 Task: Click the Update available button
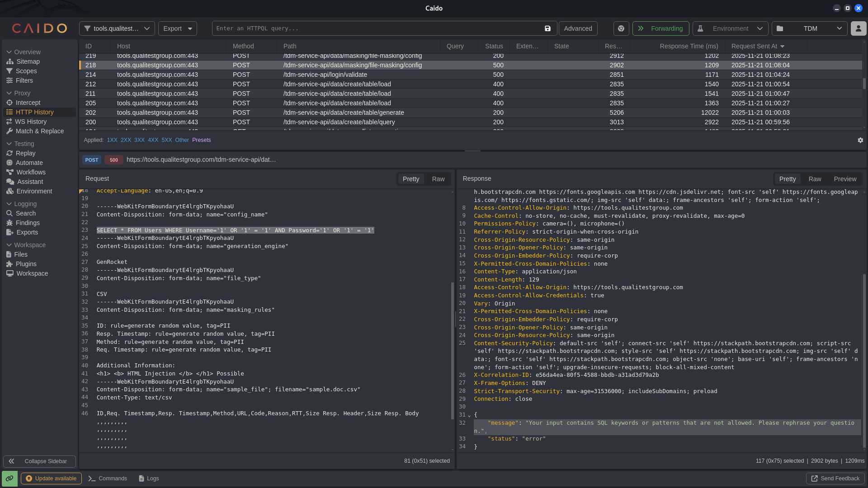coord(51,479)
